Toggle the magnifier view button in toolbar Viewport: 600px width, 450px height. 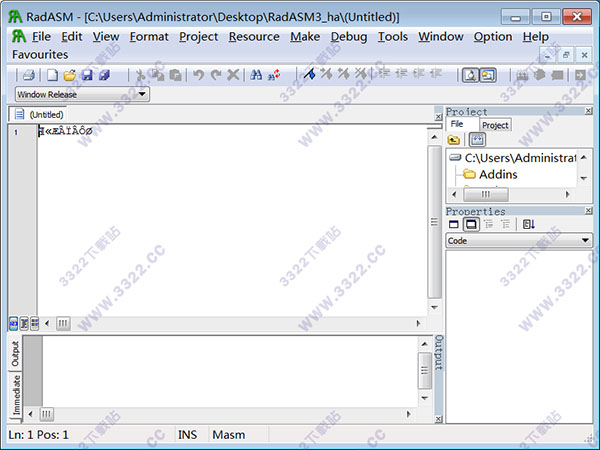pyautogui.click(x=470, y=75)
